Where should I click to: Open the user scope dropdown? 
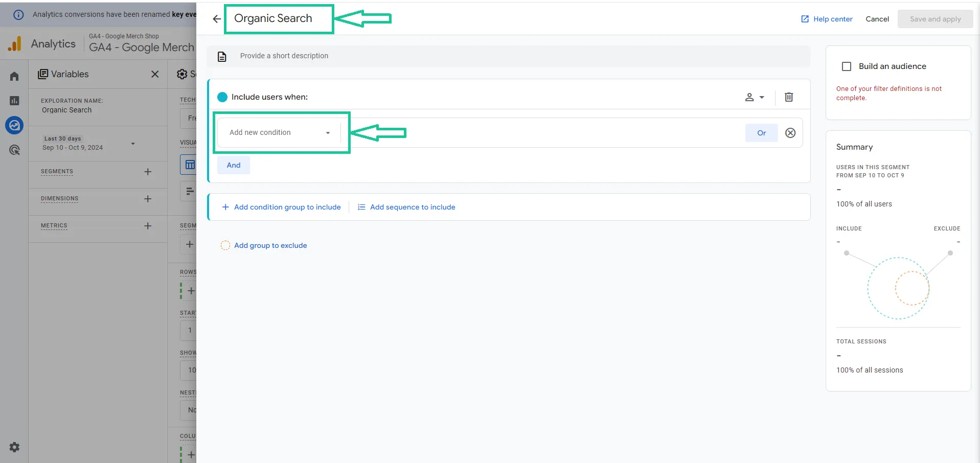(755, 97)
